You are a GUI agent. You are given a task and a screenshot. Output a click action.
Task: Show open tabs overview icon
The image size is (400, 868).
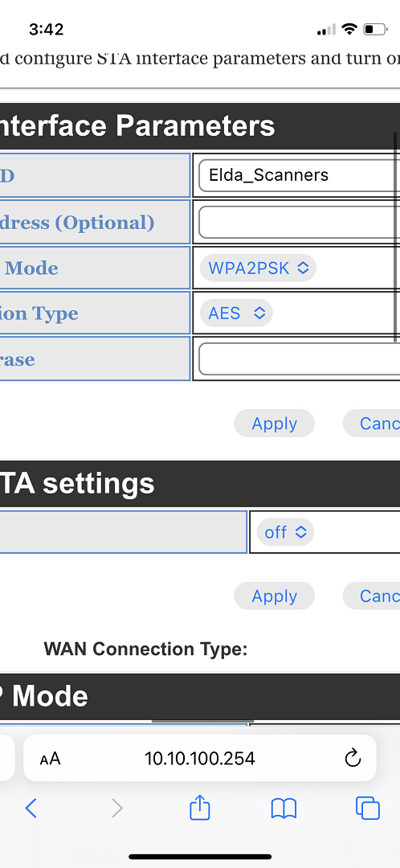(x=367, y=809)
